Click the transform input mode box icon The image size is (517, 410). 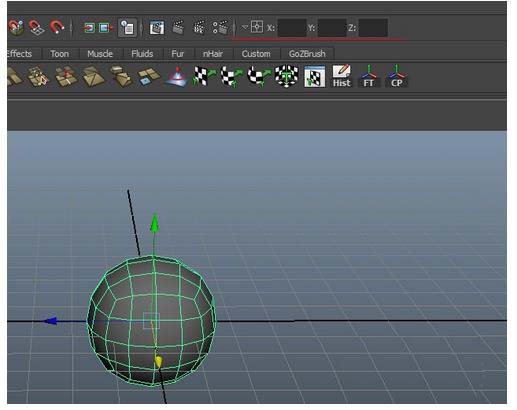pos(257,27)
